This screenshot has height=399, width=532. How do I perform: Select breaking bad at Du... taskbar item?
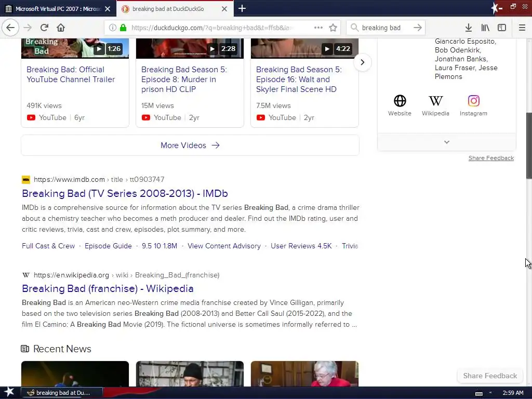click(x=62, y=393)
